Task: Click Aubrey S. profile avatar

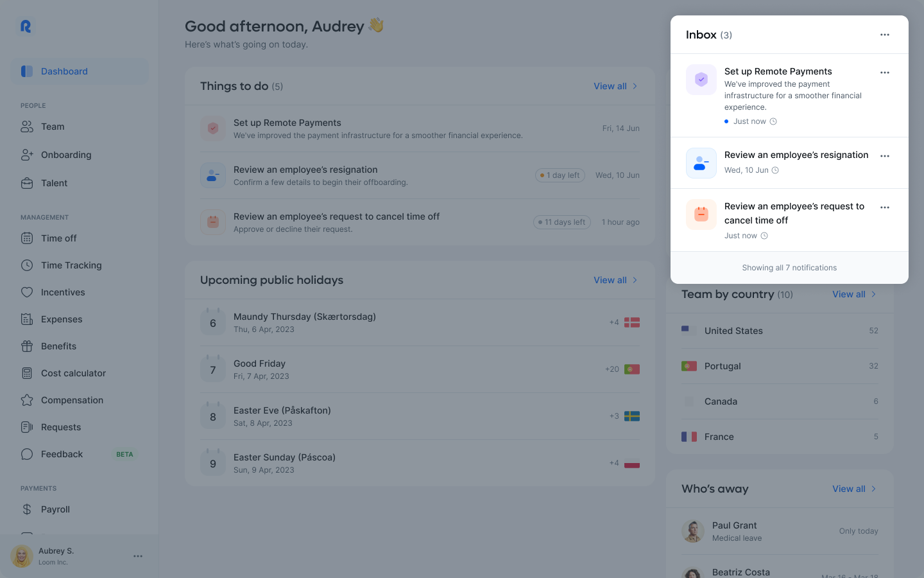Action: pos(22,556)
